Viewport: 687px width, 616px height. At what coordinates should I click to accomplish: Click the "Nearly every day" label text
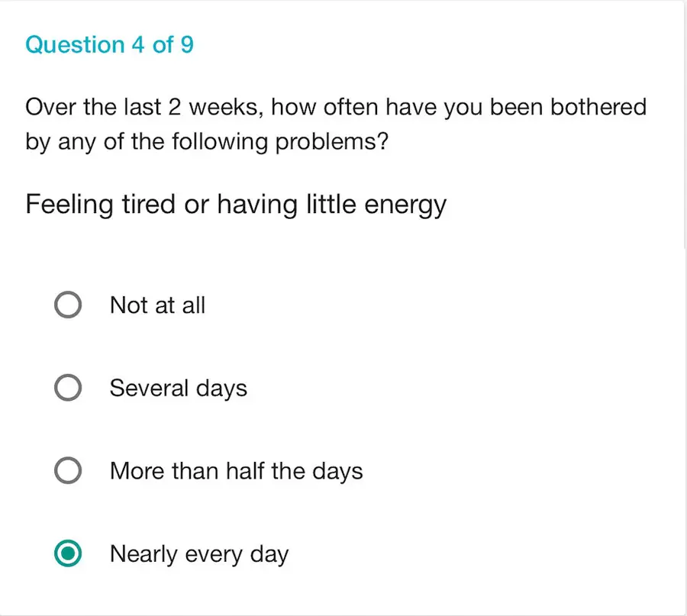coord(199,554)
